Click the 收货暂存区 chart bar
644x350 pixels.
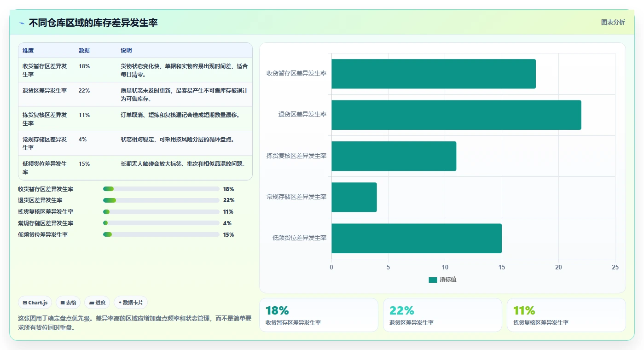click(x=434, y=74)
